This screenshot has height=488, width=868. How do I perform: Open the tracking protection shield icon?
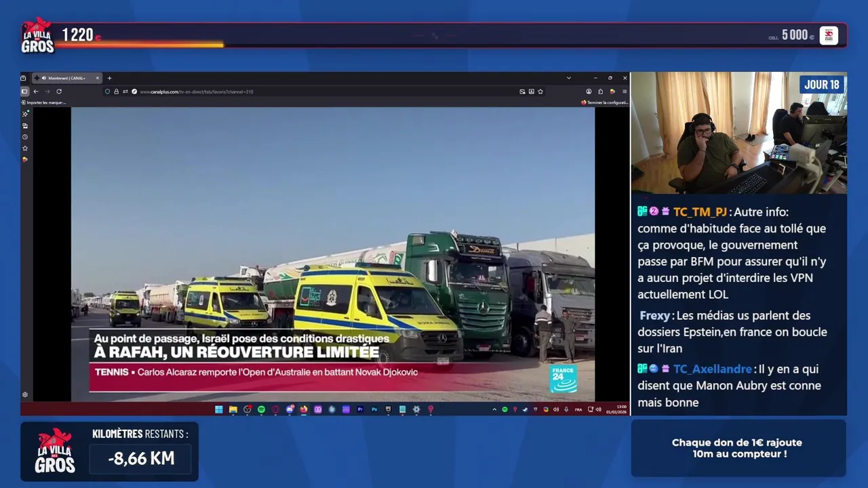[x=107, y=91]
